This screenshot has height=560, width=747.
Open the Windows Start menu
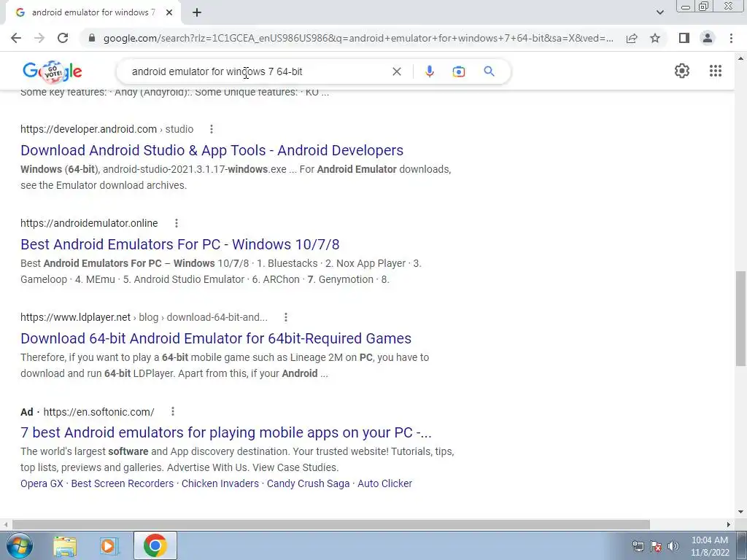[x=20, y=545]
